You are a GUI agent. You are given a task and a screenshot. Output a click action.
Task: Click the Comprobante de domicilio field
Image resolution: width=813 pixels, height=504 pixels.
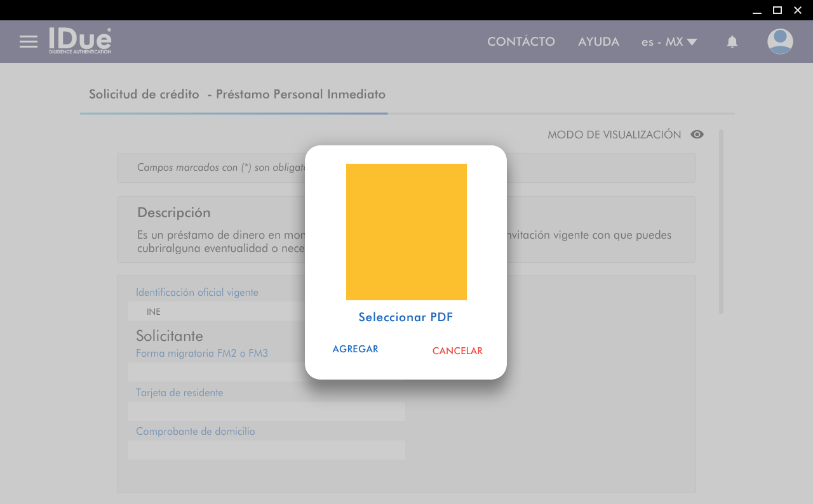tap(266, 450)
